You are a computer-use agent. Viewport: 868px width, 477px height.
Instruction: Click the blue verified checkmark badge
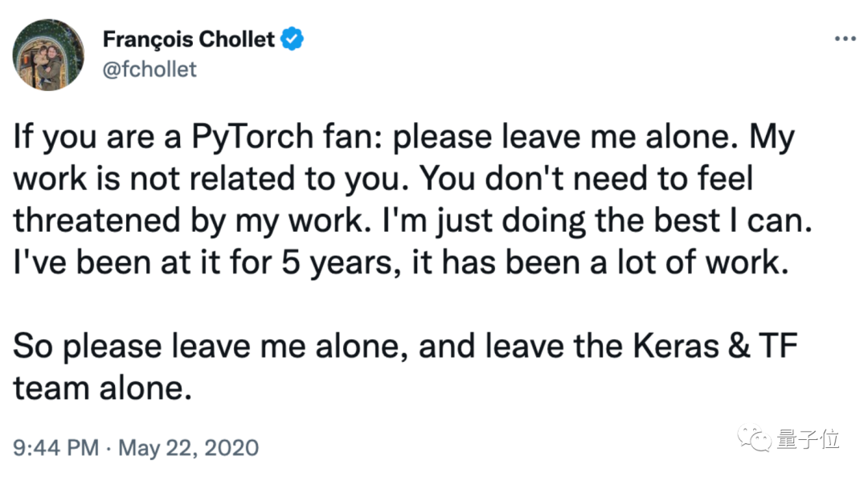pos(292,39)
